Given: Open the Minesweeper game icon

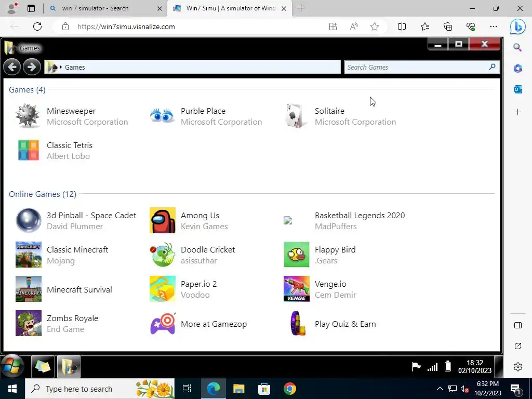Looking at the screenshot, I should tap(28, 116).
